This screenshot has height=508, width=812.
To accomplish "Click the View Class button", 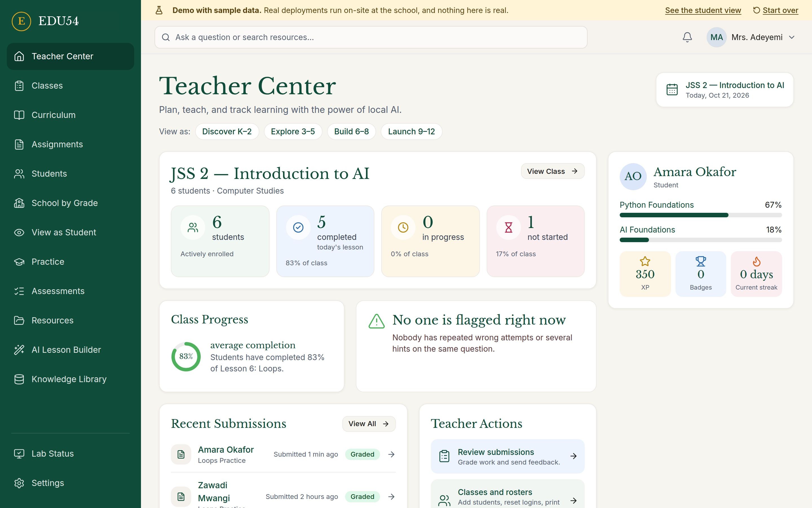I will click(552, 171).
